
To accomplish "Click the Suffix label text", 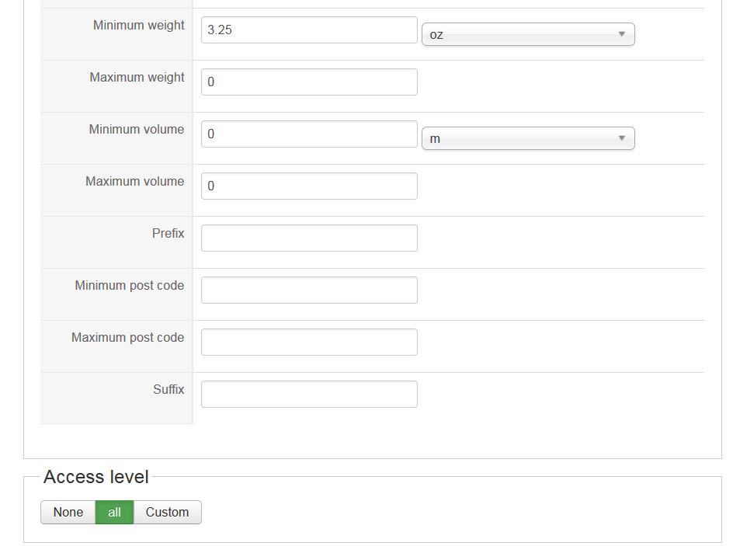I will click(x=168, y=390).
